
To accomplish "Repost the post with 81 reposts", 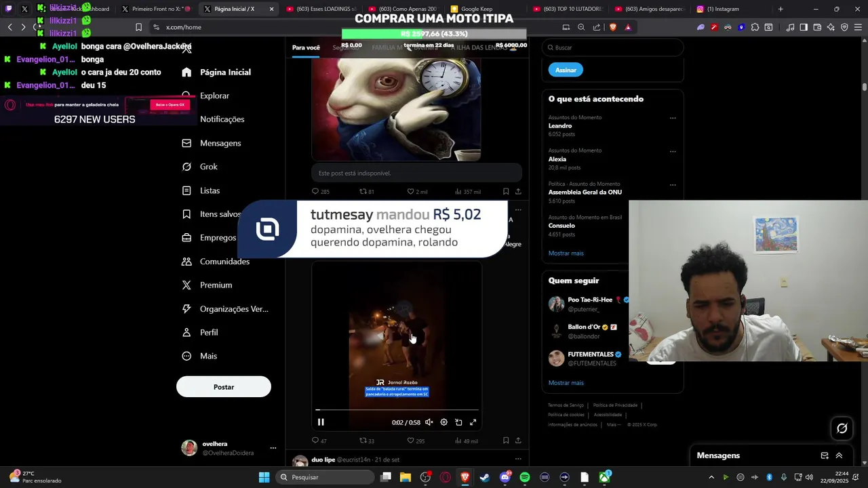I will click(367, 192).
